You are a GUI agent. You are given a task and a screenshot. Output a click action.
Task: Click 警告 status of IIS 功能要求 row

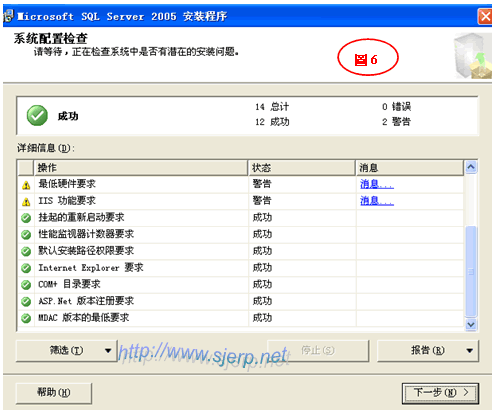(262, 200)
